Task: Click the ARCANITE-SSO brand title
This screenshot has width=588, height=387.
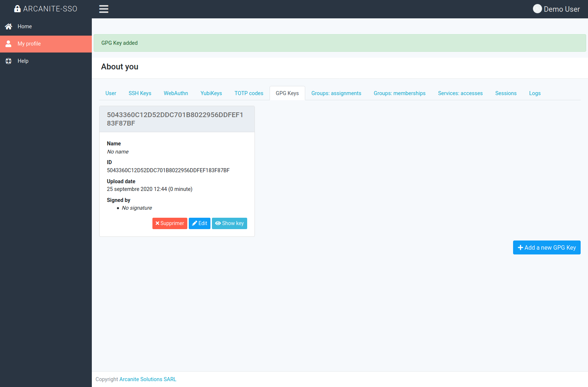Action: (x=50, y=9)
